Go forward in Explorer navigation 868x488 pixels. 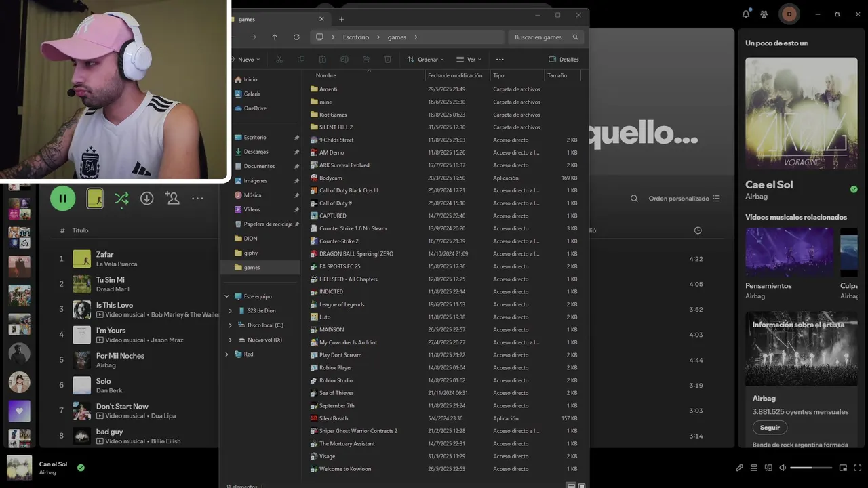(x=253, y=37)
